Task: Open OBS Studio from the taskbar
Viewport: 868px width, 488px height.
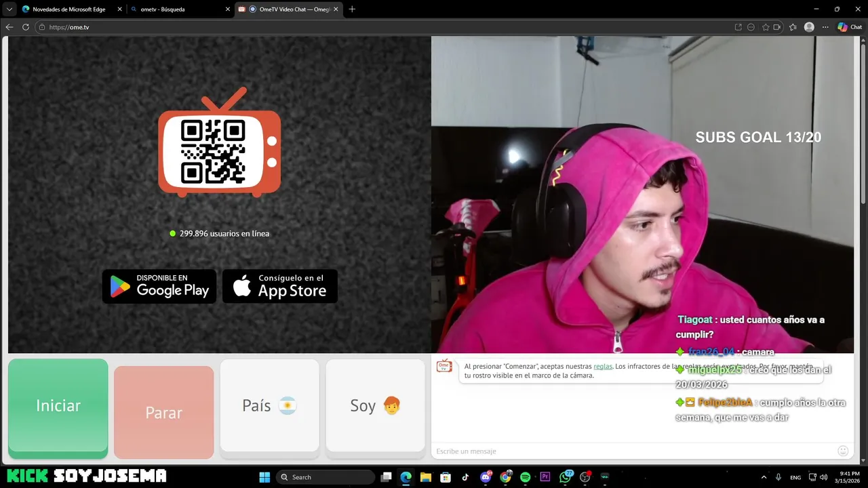Action: pos(585,477)
